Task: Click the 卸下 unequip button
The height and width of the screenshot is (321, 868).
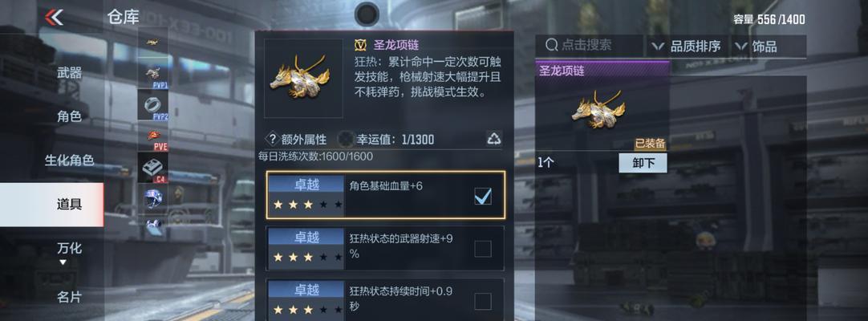Action: (x=643, y=163)
